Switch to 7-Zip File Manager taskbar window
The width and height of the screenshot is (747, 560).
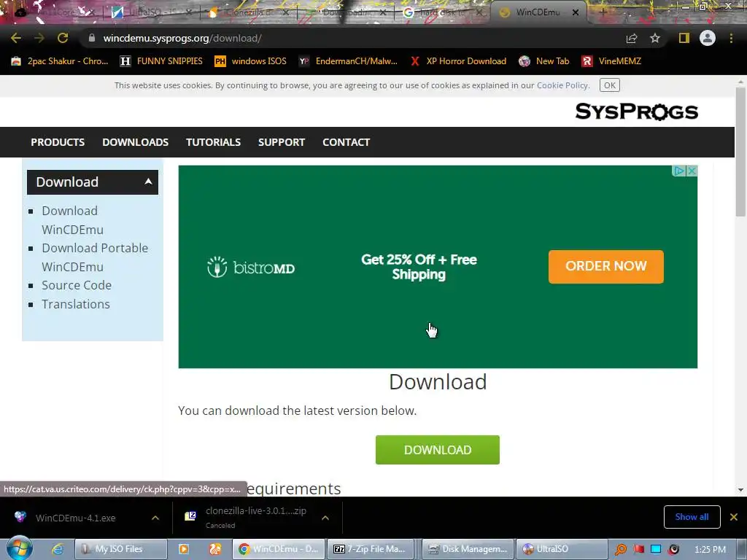coord(372,549)
